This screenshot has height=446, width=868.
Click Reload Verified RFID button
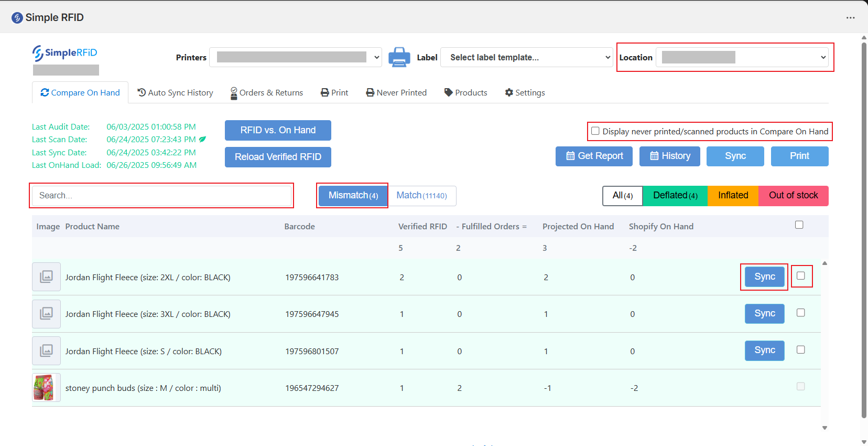[278, 157]
